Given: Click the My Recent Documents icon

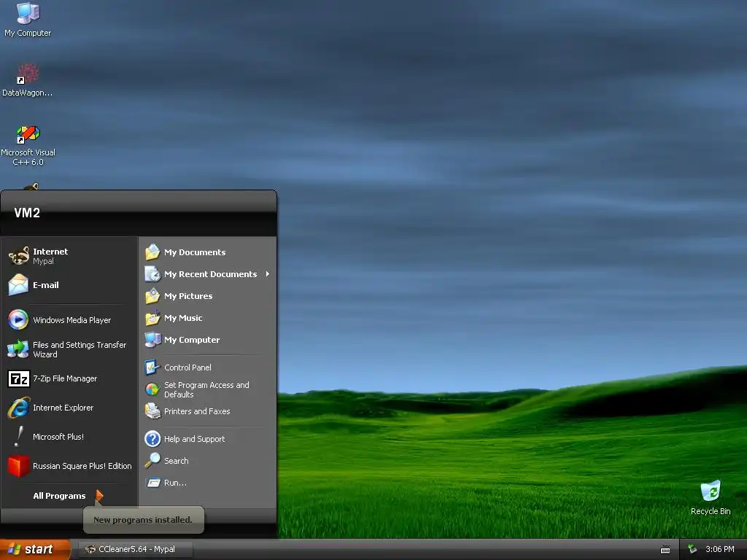Looking at the screenshot, I should 152,274.
